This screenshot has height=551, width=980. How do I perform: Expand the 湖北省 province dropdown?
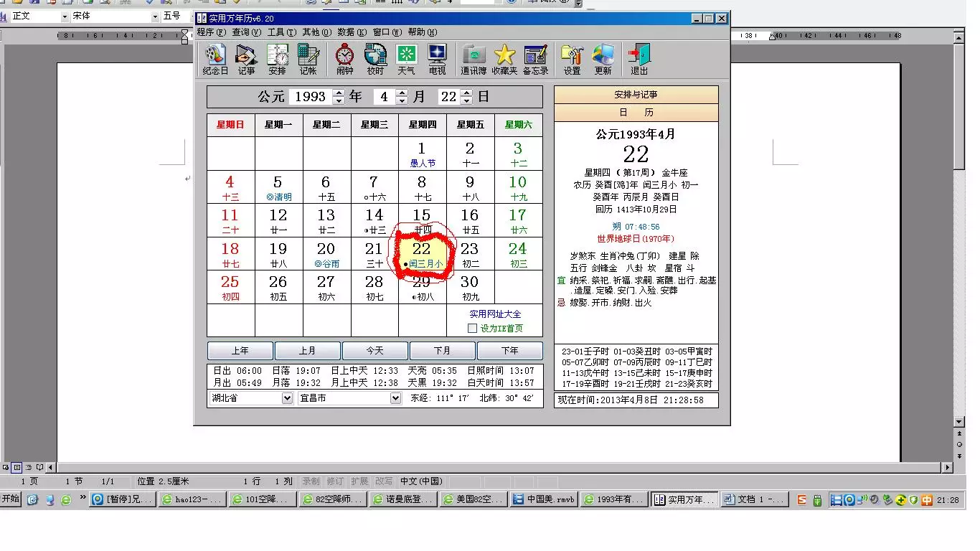click(x=287, y=398)
